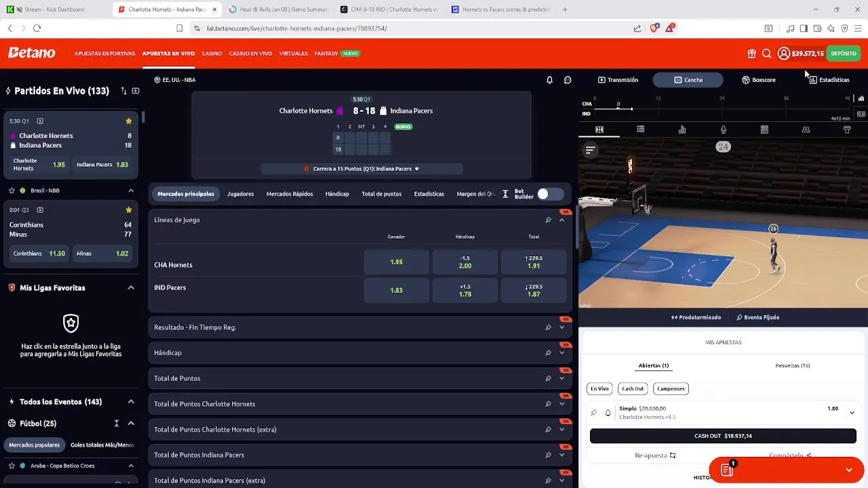Switch to the Boxscore tab
This screenshot has width=868, height=488.
click(x=758, y=80)
